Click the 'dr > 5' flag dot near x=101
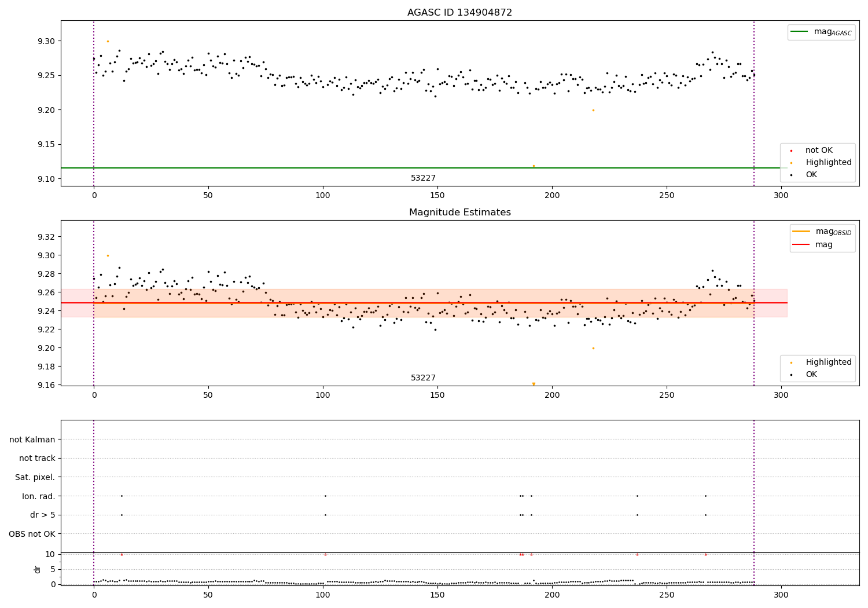Image resolution: width=868 pixels, height=608 pixels. pyautogui.click(x=325, y=515)
